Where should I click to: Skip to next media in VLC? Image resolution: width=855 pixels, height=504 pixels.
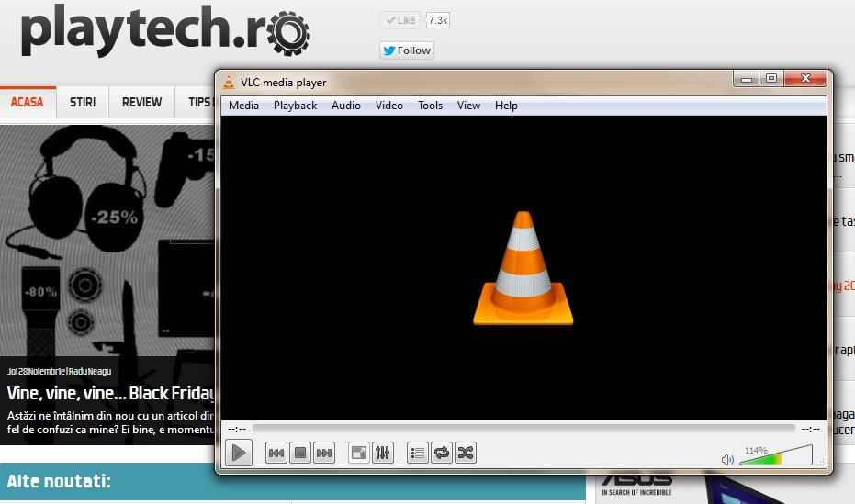pos(324,453)
